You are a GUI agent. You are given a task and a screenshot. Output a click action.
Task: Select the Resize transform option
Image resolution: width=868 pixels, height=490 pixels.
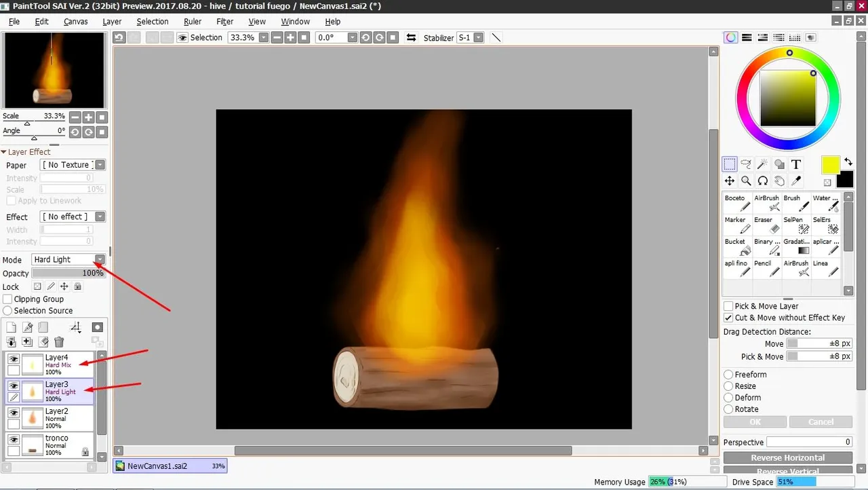pyautogui.click(x=728, y=386)
